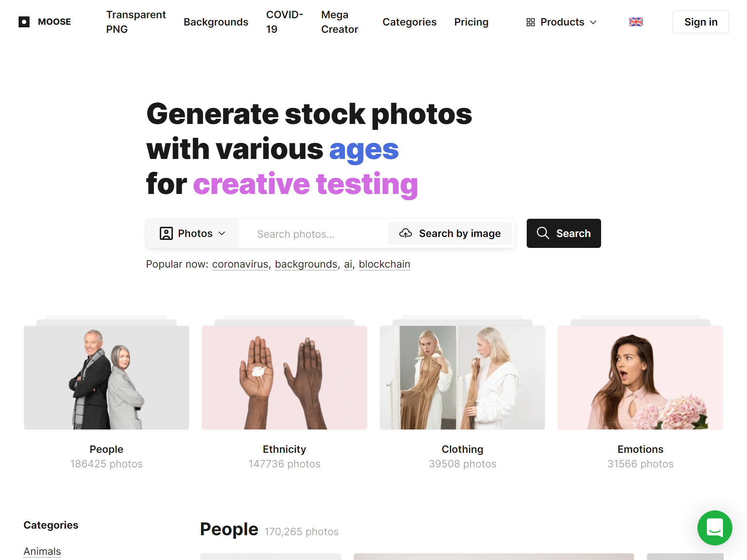This screenshot has width=747, height=560.
Task: Click the popular search coronavirus link
Action: pyautogui.click(x=240, y=264)
